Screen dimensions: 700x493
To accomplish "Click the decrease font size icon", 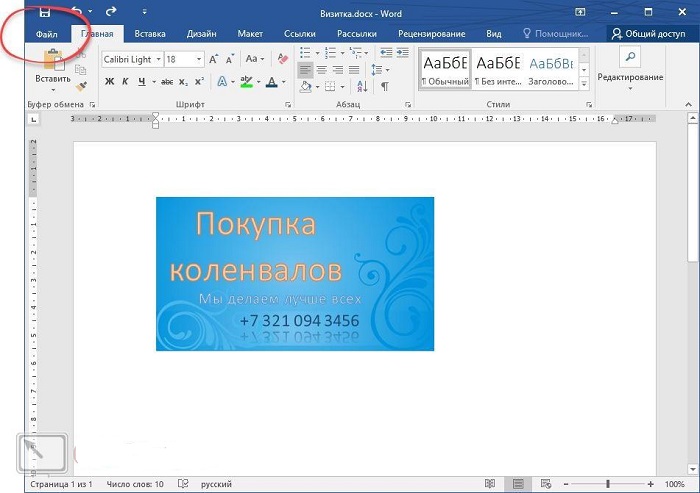I will (229, 59).
